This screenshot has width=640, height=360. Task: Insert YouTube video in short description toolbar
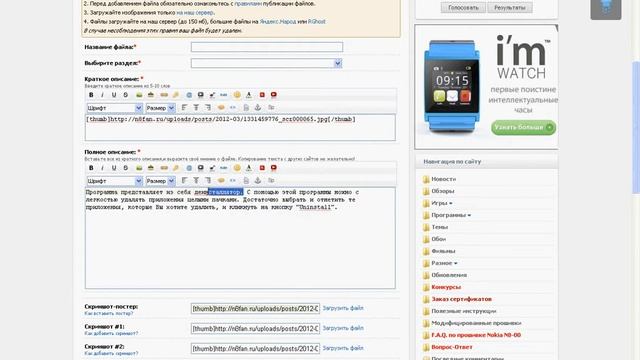click(x=274, y=95)
